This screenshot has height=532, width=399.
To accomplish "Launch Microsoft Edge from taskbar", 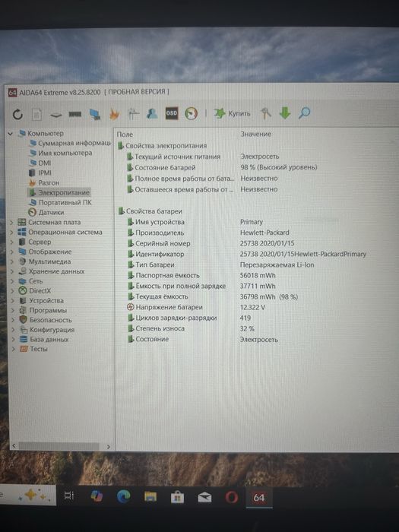I will click(123, 497).
